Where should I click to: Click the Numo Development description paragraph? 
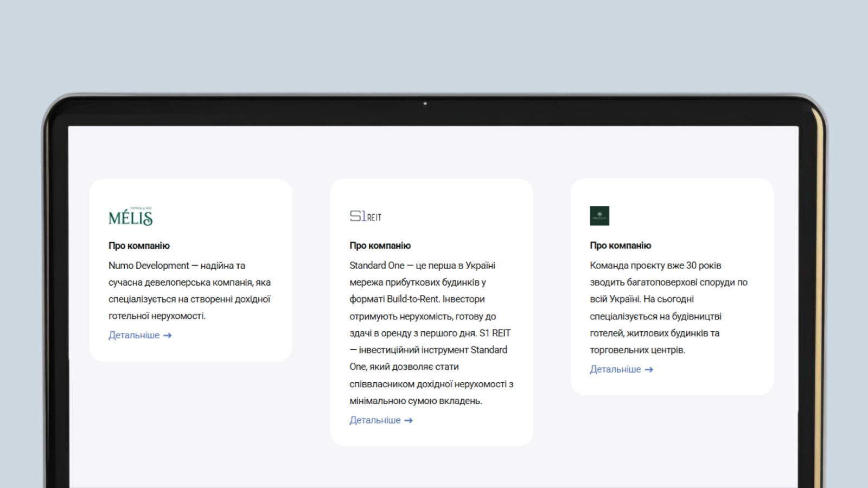click(x=189, y=291)
